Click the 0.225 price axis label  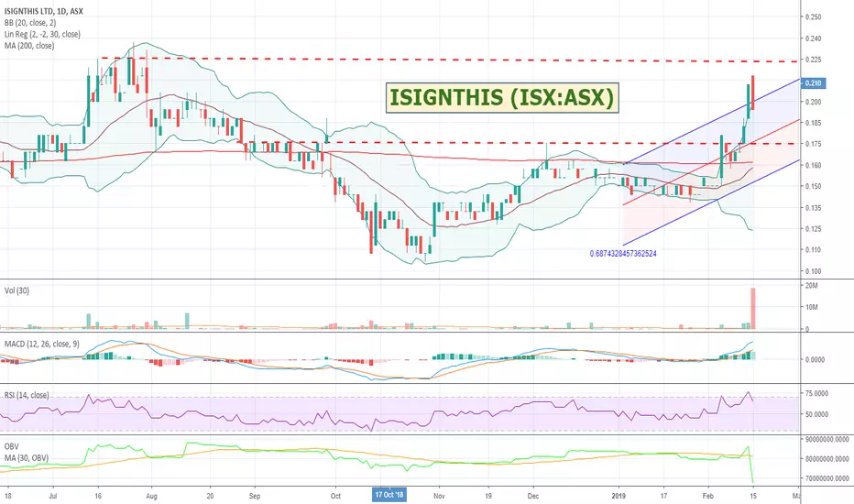(813, 60)
